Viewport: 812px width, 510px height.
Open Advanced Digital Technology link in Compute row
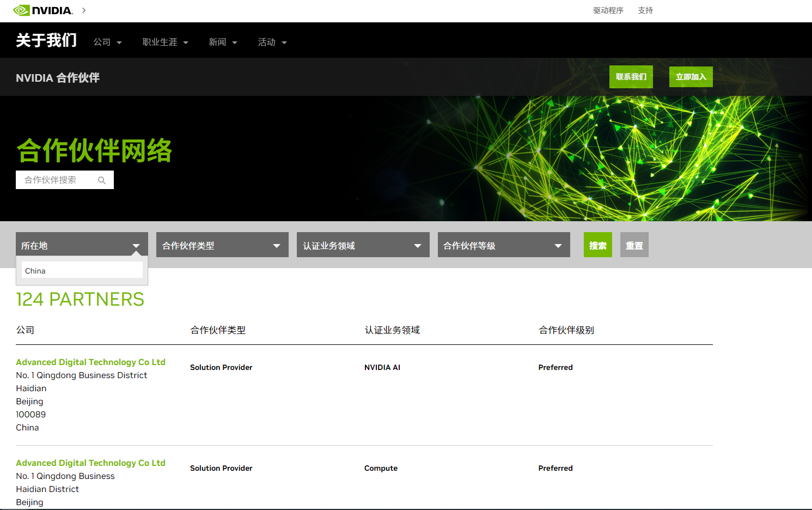click(90, 463)
